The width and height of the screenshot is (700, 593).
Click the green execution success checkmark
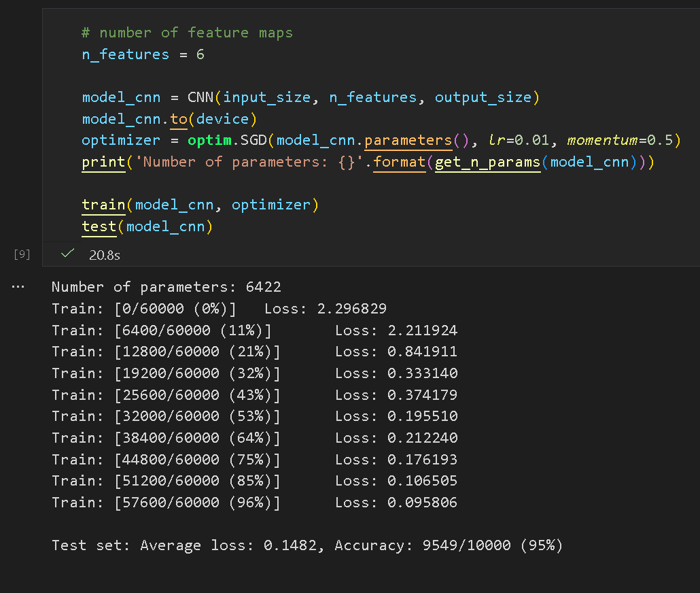67,254
